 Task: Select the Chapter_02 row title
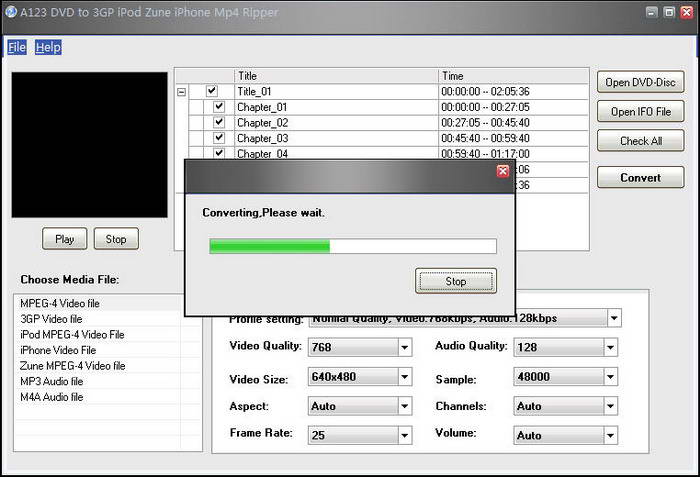pos(262,123)
